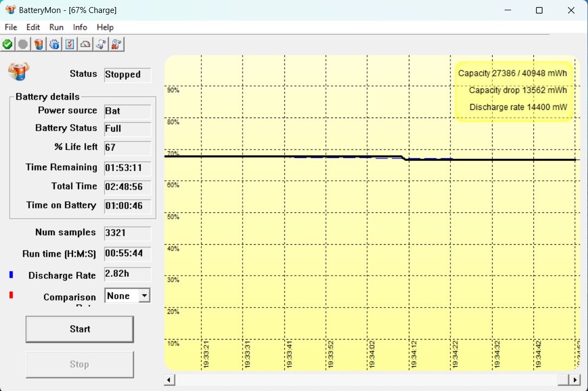
Task: Click the speedometer gauge toolbar icon
Action: point(86,44)
